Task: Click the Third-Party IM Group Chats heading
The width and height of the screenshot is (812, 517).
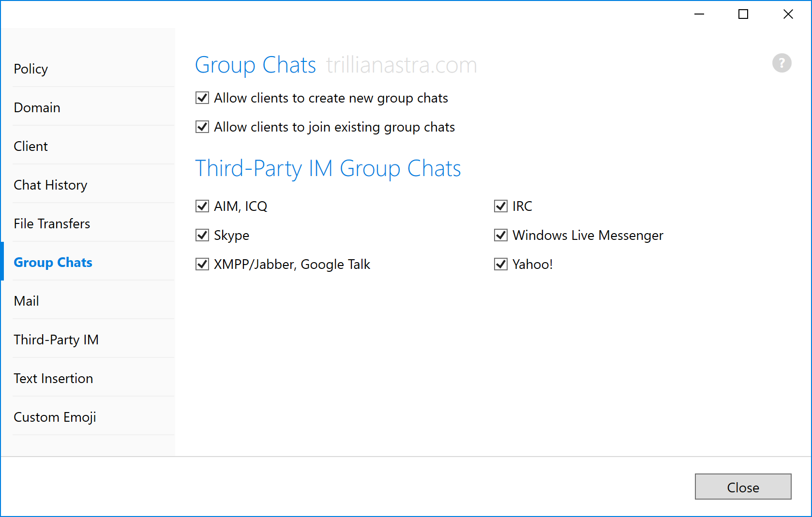Action: pos(328,169)
